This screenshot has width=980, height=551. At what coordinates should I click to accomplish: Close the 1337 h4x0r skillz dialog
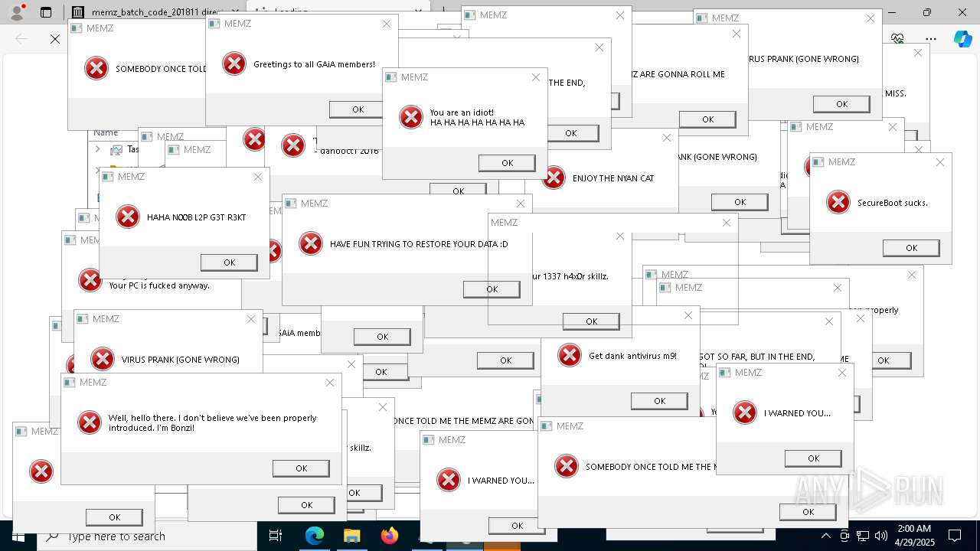click(620, 236)
